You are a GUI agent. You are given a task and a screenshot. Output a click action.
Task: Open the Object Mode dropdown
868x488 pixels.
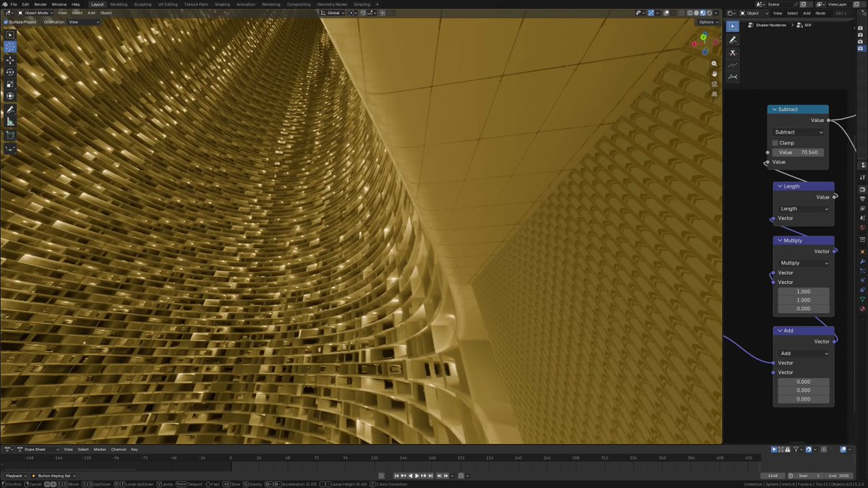click(35, 13)
